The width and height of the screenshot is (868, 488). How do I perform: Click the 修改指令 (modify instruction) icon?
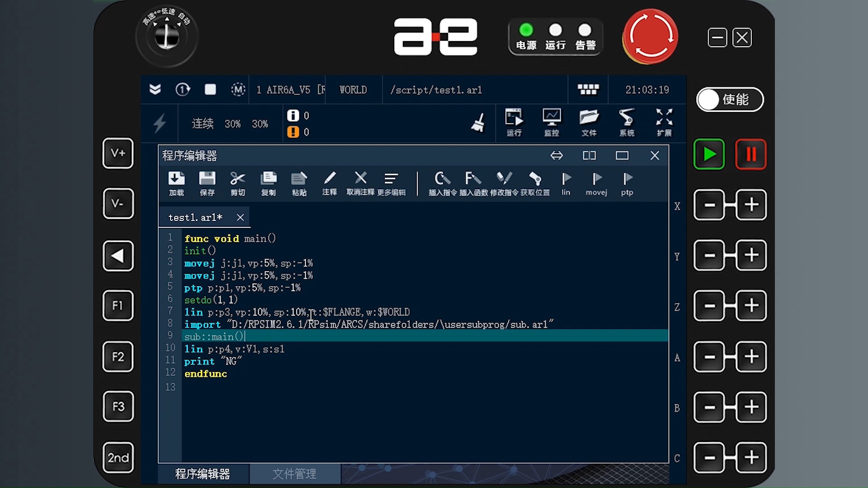504,183
